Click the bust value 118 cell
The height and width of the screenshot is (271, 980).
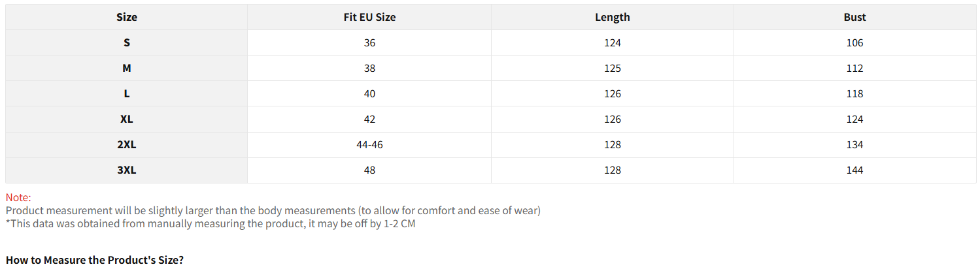854,93
